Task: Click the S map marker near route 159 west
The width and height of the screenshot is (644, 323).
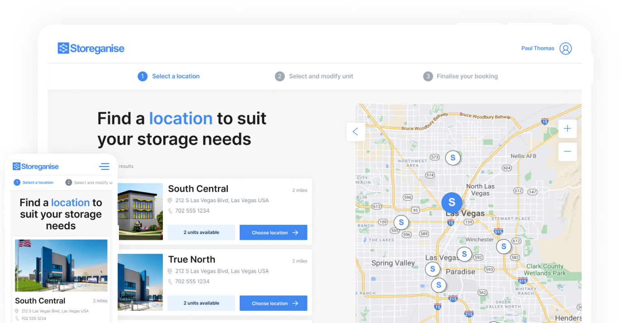Action: (401, 223)
